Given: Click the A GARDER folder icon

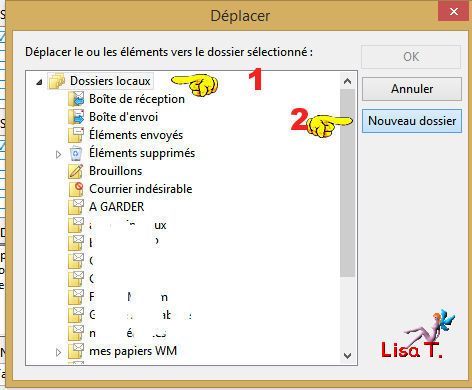Looking at the screenshot, I should point(76,207).
